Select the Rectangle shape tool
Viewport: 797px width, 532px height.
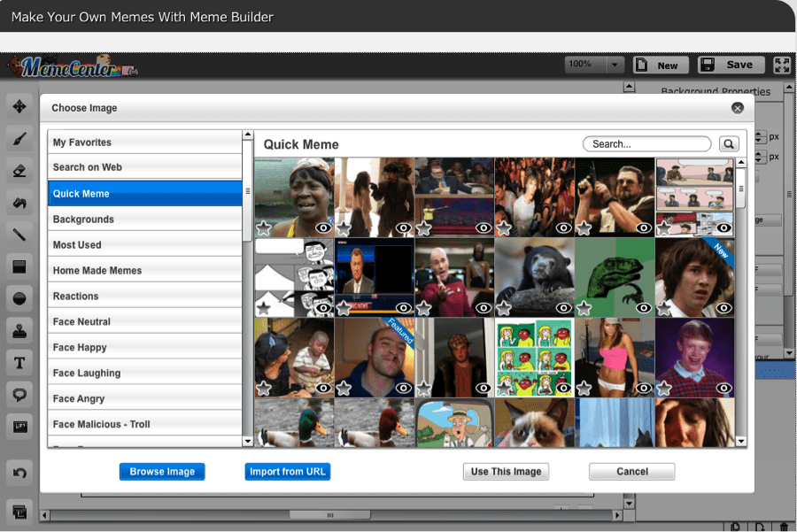pyautogui.click(x=19, y=266)
